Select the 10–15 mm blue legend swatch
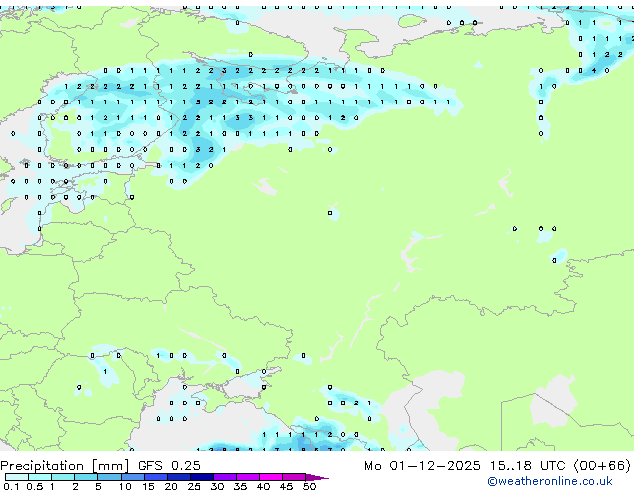Image resolution: width=634 pixels, height=490 pixels. click(x=132, y=477)
